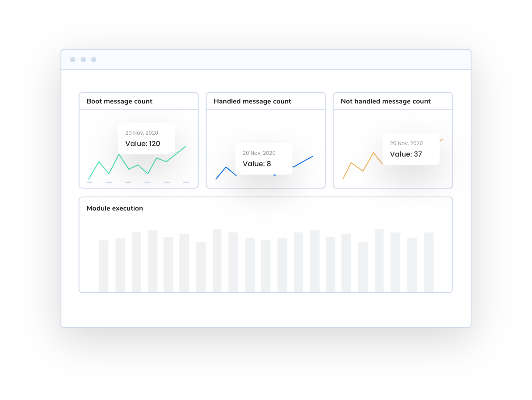Click the 20 Nov, 2020 date in Handled tooltip
Image resolution: width=532 pixels, height=400 pixels.
pos(259,153)
